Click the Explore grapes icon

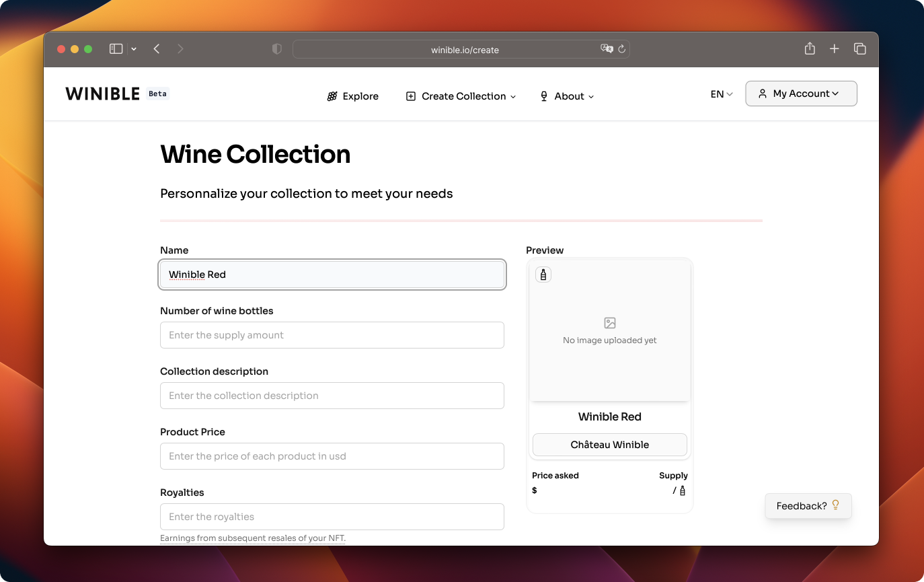coord(332,96)
